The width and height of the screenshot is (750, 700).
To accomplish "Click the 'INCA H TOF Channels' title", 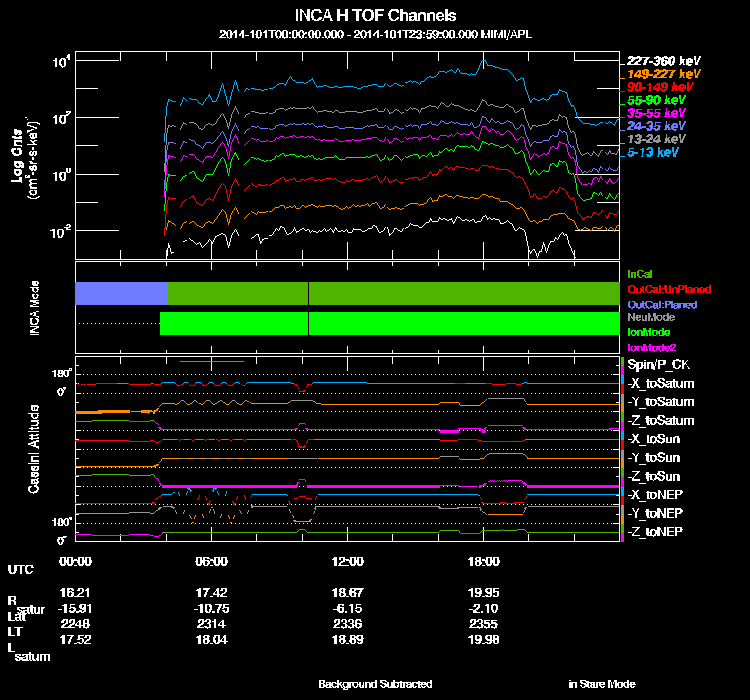I will click(375, 15).
